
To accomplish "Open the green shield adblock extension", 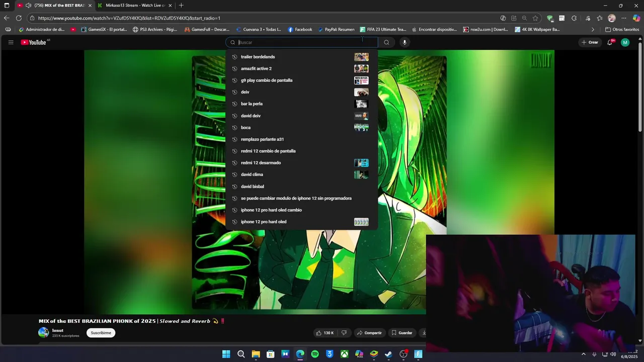I will click(550, 18).
